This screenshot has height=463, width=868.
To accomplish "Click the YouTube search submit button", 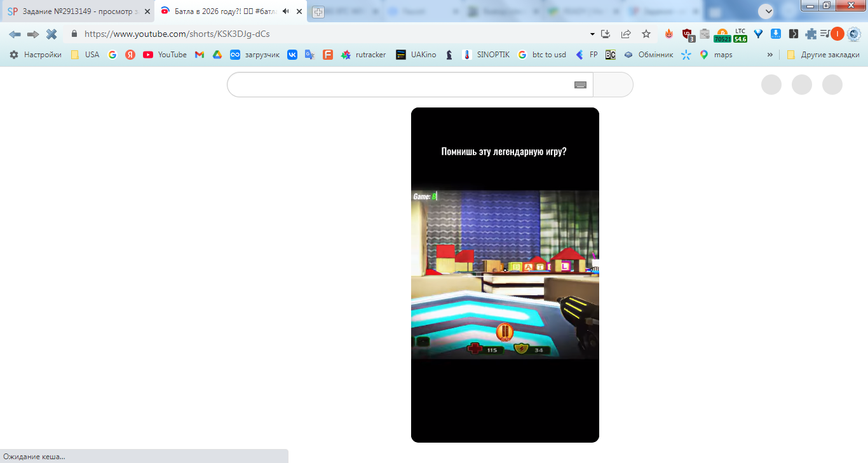I will (613, 85).
